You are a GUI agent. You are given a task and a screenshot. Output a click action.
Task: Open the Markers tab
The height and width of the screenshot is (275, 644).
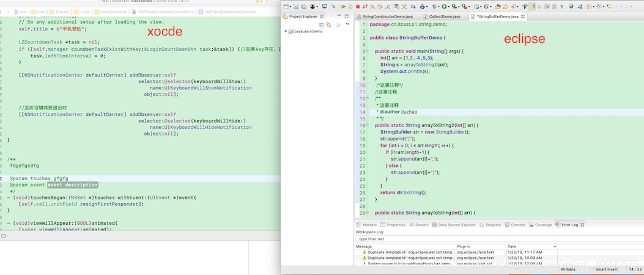pos(367,225)
